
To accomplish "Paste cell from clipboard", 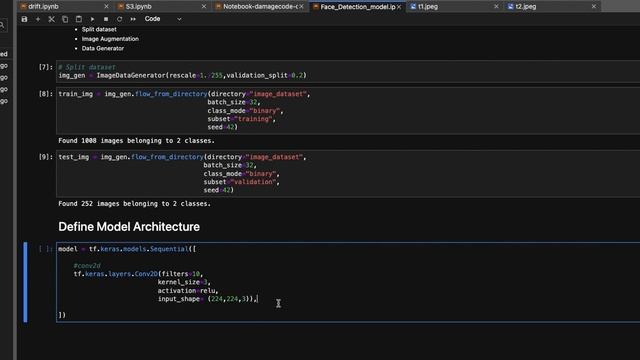I will coord(79,19).
